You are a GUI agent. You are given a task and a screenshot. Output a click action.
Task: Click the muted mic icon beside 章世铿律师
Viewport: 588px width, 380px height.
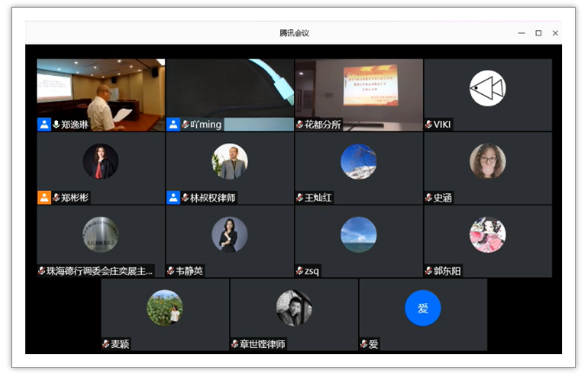coord(234,344)
